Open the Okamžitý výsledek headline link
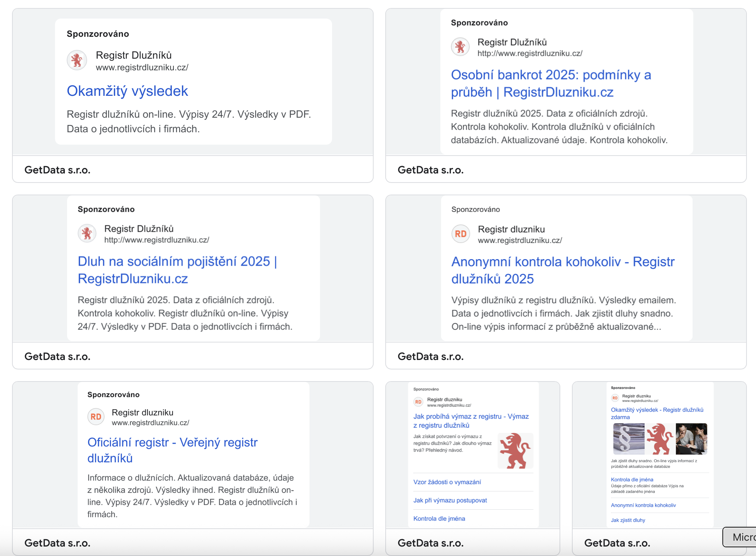This screenshot has width=756, height=556. 127,91
